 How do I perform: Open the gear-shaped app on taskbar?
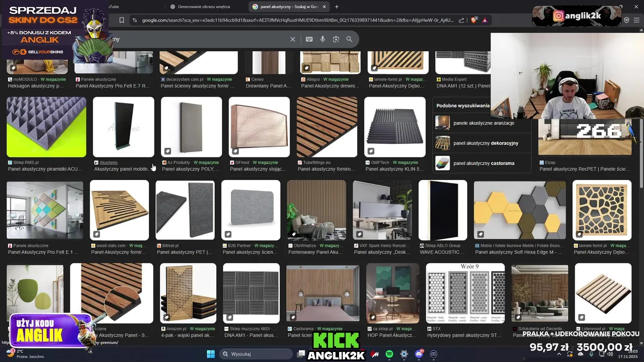(x=404, y=354)
